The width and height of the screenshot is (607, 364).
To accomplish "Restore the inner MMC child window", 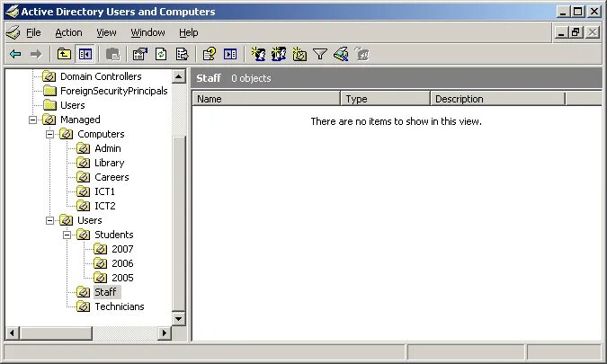I will 576,32.
